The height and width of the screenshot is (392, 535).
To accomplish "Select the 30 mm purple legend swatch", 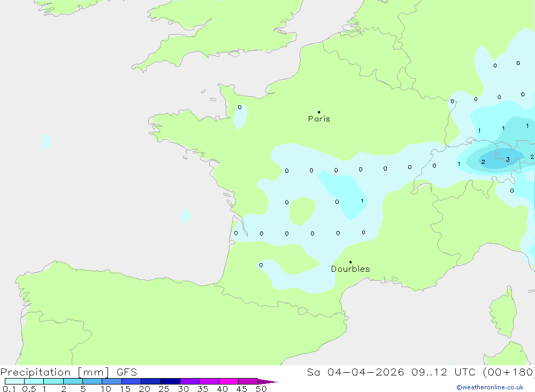I will (x=189, y=381).
